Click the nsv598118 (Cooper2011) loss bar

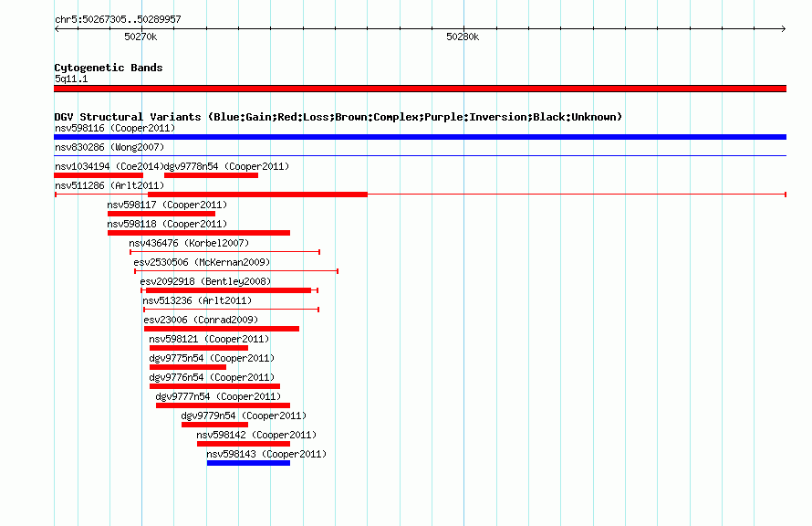[199, 233]
